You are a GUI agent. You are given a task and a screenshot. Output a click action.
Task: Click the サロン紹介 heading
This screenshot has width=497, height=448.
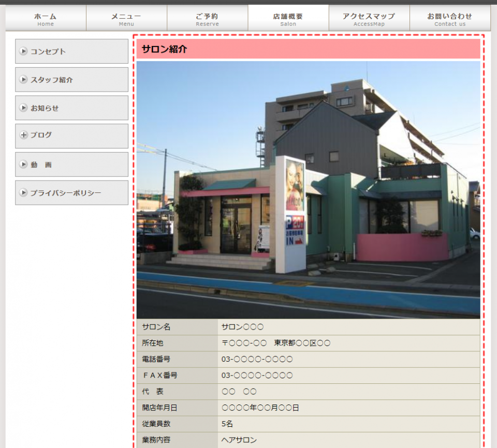164,49
